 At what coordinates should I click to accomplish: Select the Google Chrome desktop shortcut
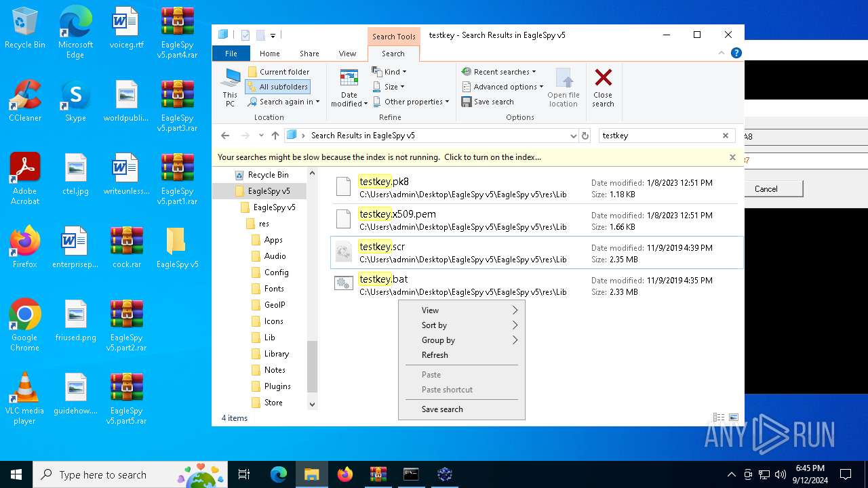click(24, 325)
